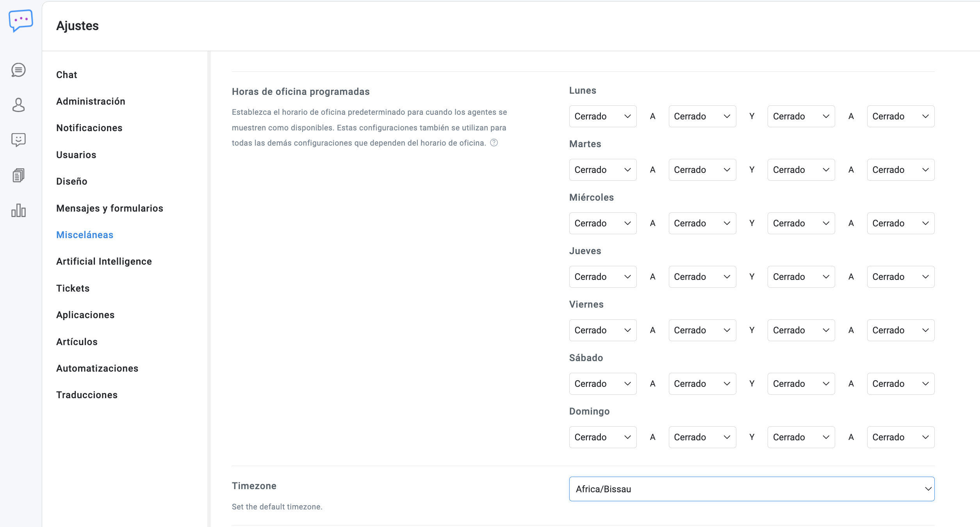Expand Miércoles third Cerrado time dropdown
Screen dimensions: 980x527
[x=801, y=223]
